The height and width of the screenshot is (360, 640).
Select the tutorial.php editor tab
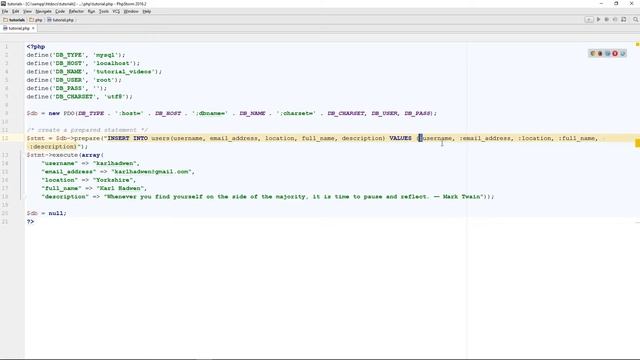click(x=17, y=28)
